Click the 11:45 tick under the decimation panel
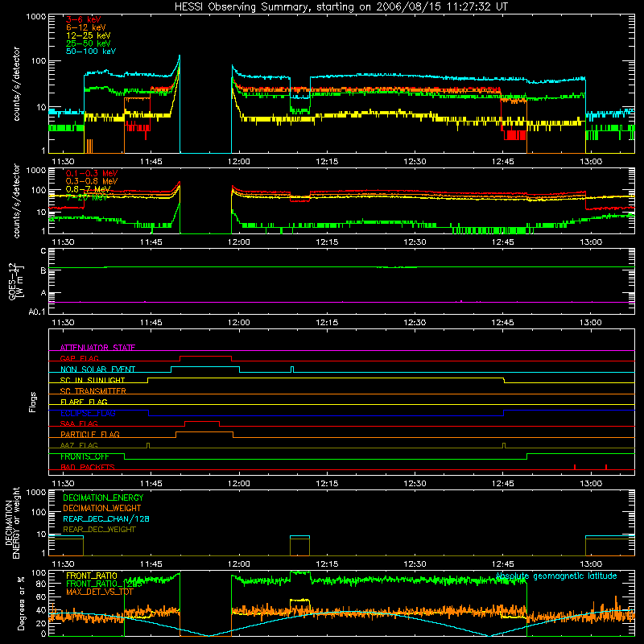Screen dimensions: 644x644 tap(151, 564)
